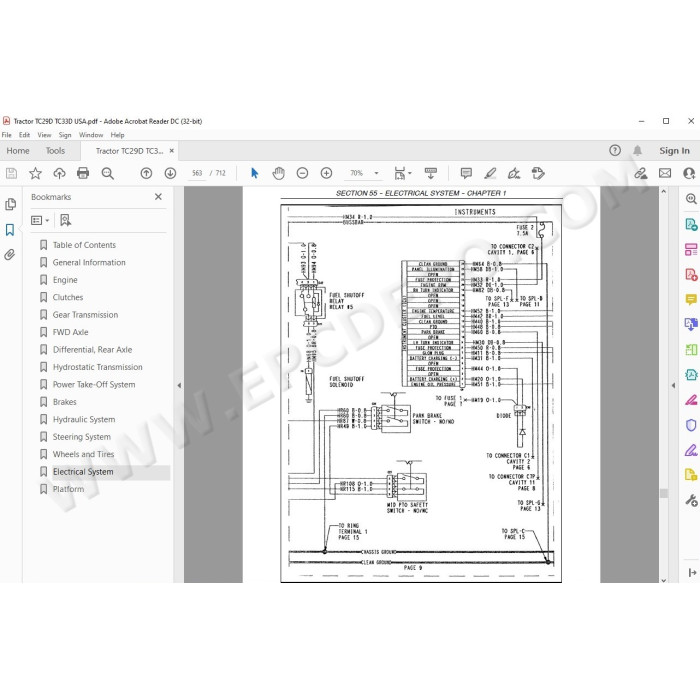Open the attachments paperclip panel
700x700 pixels.
(x=10, y=255)
